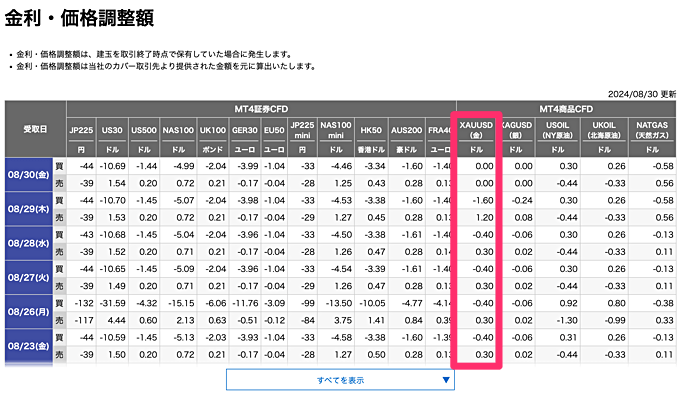Screen dimensions: 680x396
Task: Click the USOIL value 0.92
Action: coord(568,303)
